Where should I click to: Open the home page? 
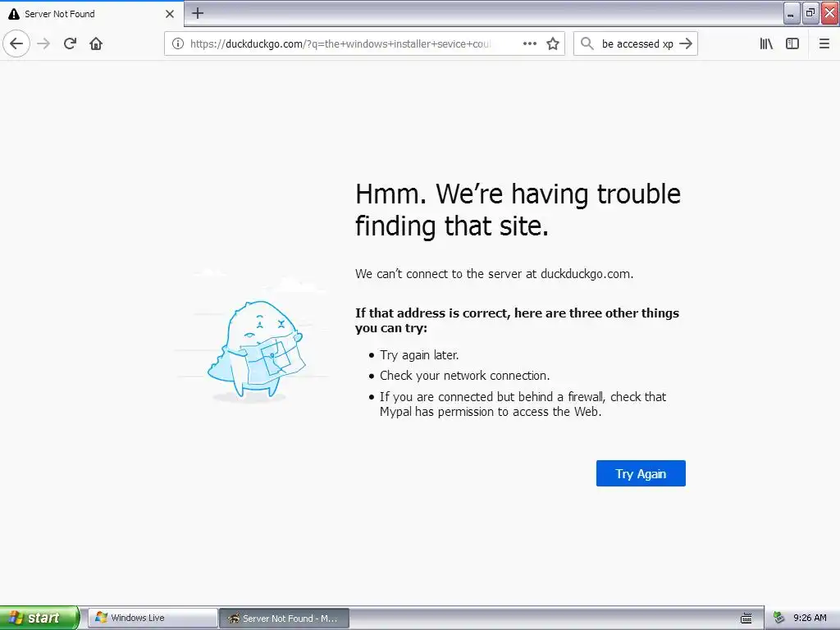tap(96, 43)
